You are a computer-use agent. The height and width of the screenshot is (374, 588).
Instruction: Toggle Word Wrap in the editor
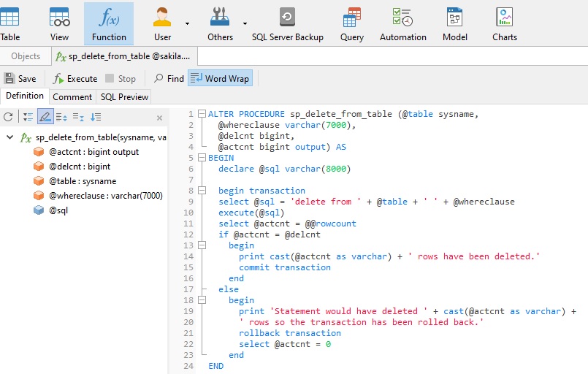(220, 78)
